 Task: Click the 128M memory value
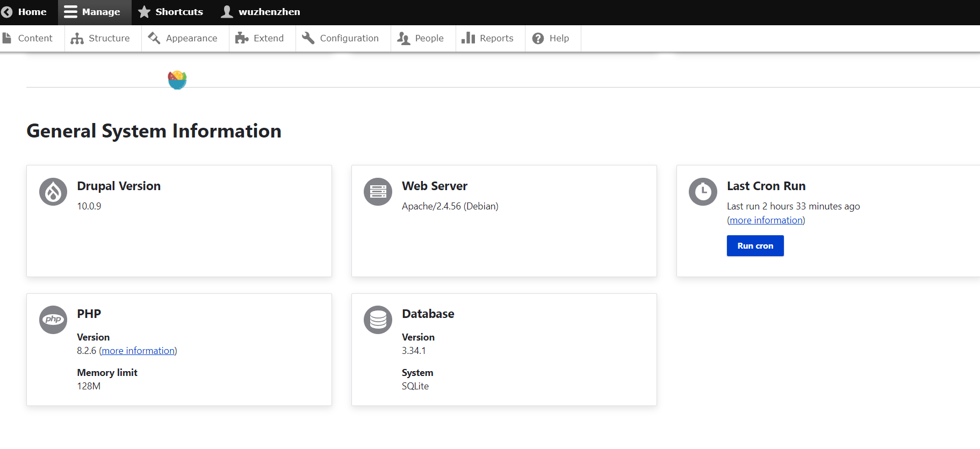click(89, 386)
